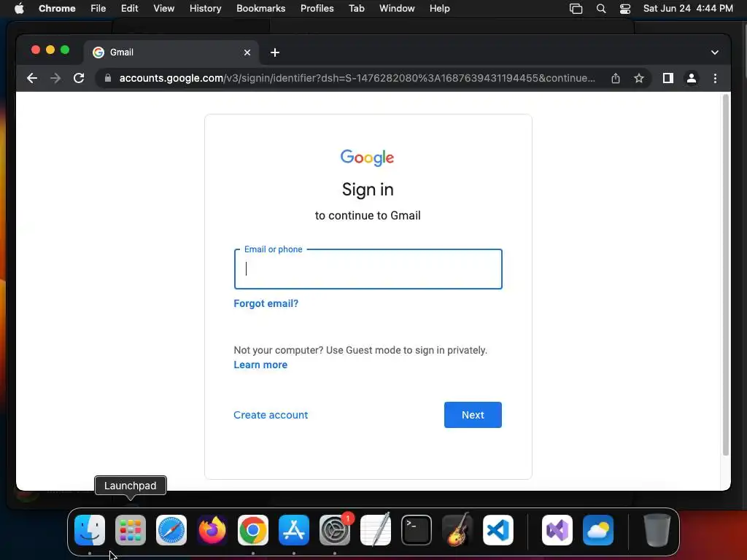Launch Firefox from the Dock
This screenshot has height=560, width=747.
[x=212, y=530]
